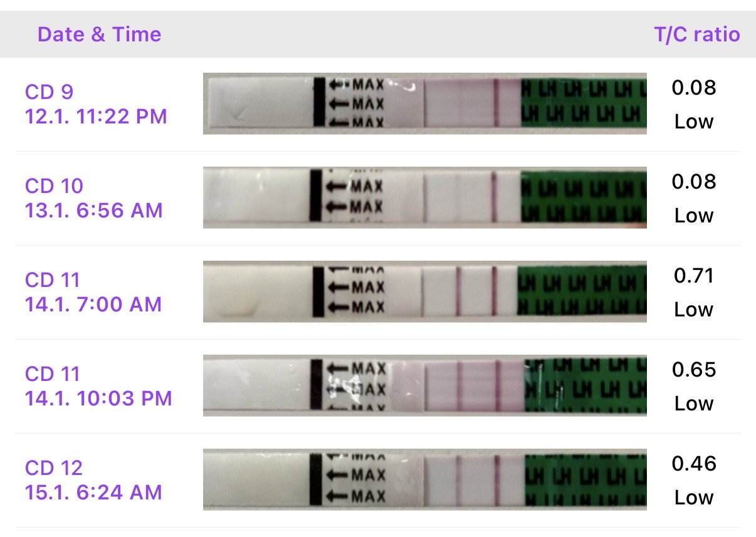Click the 0.65 ratio value
This screenshot has height=537, width=756.
tap(693, 370)
